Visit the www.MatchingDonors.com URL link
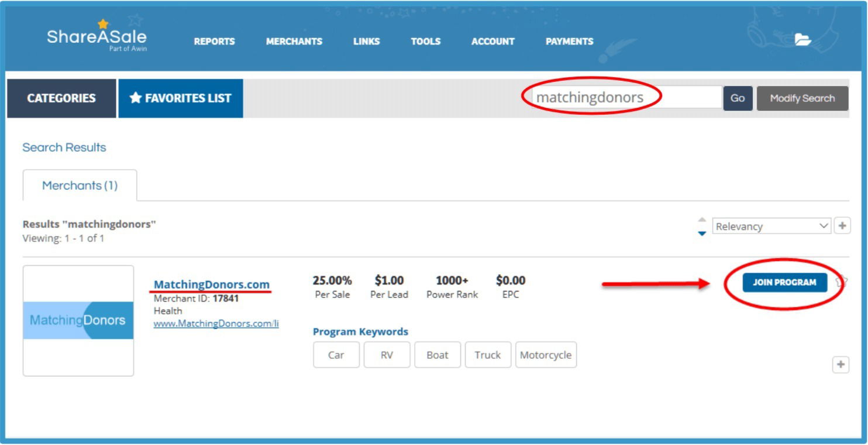Viewport: 868px width, 445px height. (216, 323)
